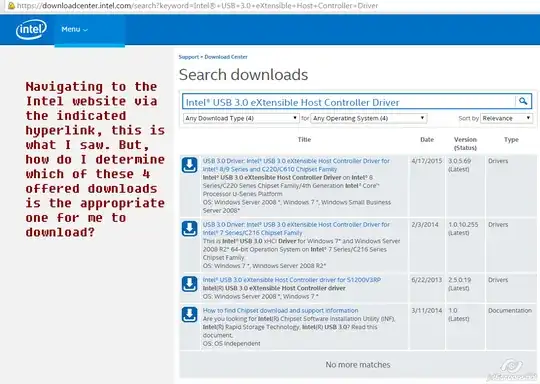The height and width of the screenshot is (384, 540).
Task: Open the Any Operating System dropdown
Action: [369, 118]
